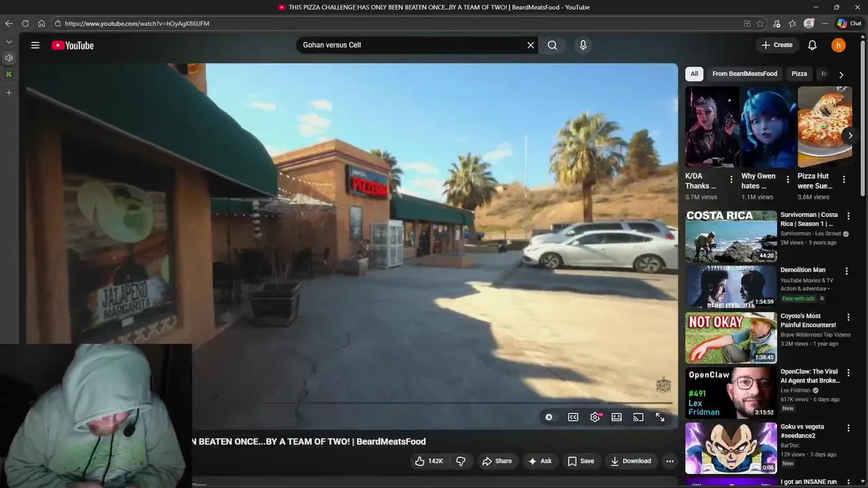The width and height of the screenshot is (868, 488).
Task: Open menu for Coyote's Most Painful Encounters
Action: click(848, 317)
